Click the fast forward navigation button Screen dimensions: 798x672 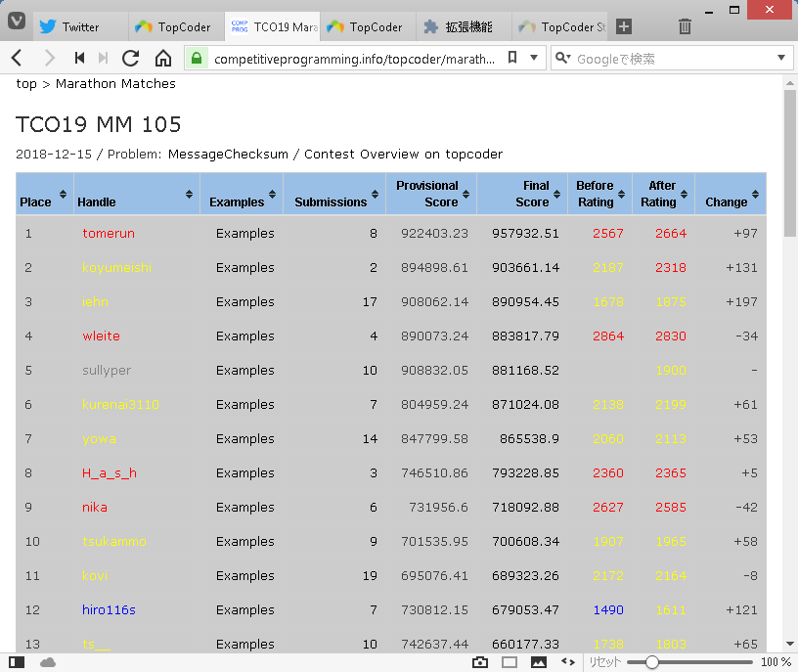coord(103,58)
